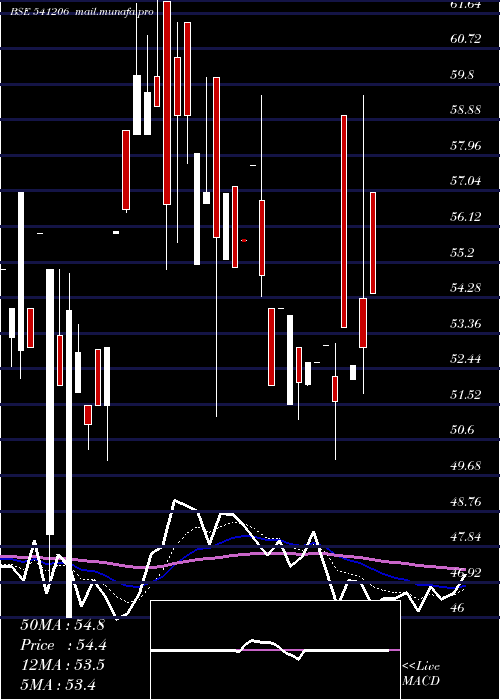The width and height of the screenshot is (500, 700).
Task: Click the 58.88 price axis label
Action: [x=466, y=110]
